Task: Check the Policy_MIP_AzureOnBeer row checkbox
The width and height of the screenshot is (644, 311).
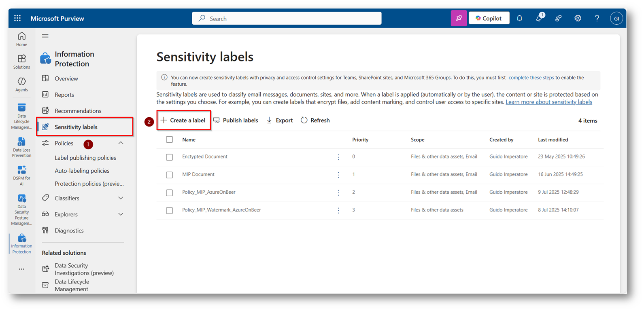Action: tap(170, 193)
